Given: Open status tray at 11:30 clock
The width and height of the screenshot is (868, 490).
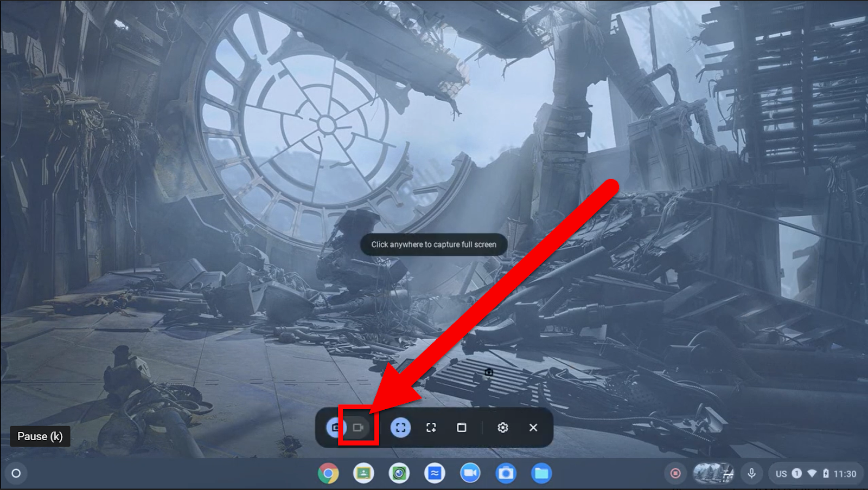Looking at the screenshot, I should coord(845,474).
